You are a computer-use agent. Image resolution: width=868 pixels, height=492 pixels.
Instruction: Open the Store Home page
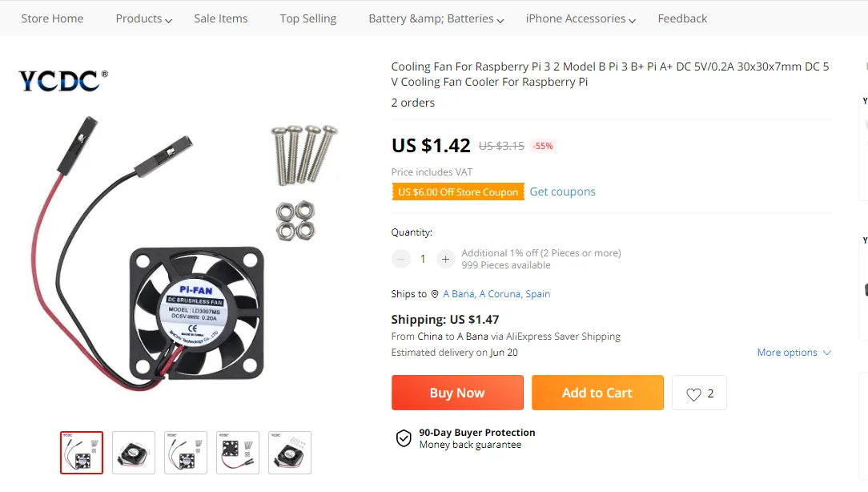click(x=52, y=18)
